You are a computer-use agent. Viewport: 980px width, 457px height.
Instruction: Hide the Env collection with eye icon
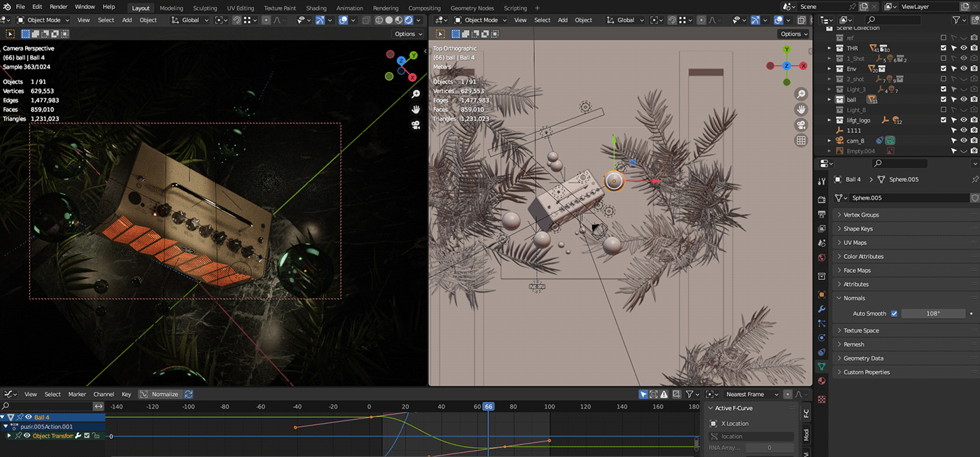coord(964,69)
